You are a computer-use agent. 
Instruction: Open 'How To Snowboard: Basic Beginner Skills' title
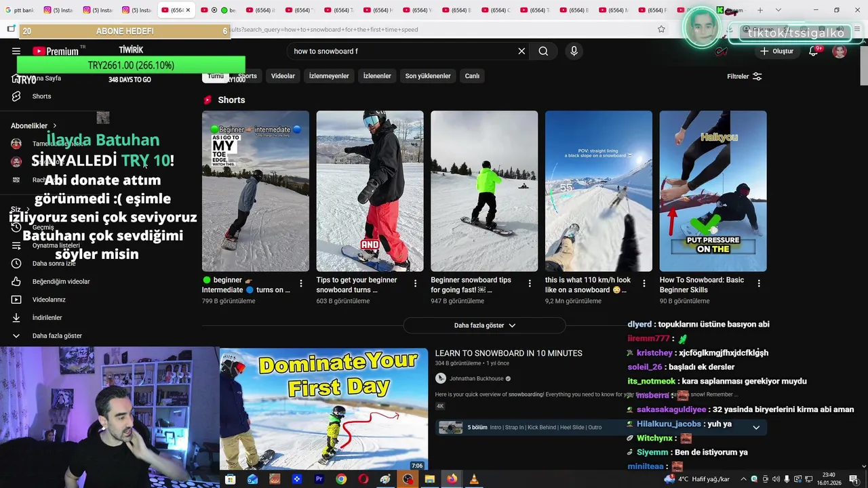702,285
